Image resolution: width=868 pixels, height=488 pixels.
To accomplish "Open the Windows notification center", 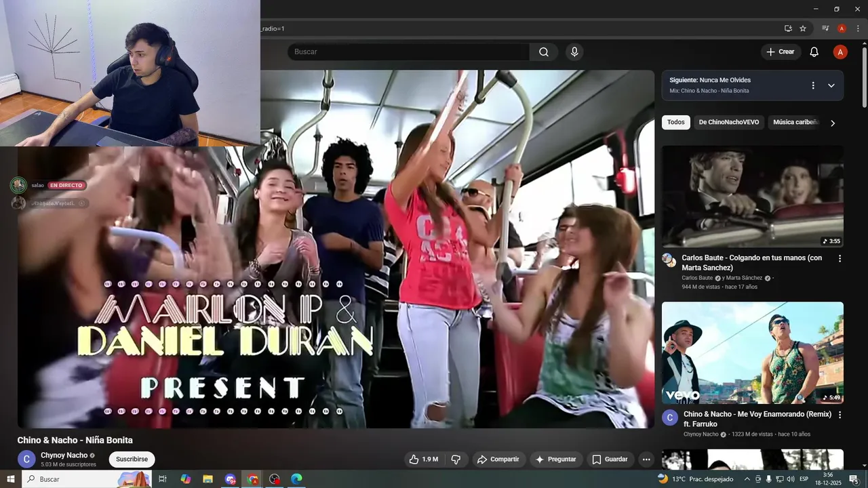I will [x=854, y=479].
